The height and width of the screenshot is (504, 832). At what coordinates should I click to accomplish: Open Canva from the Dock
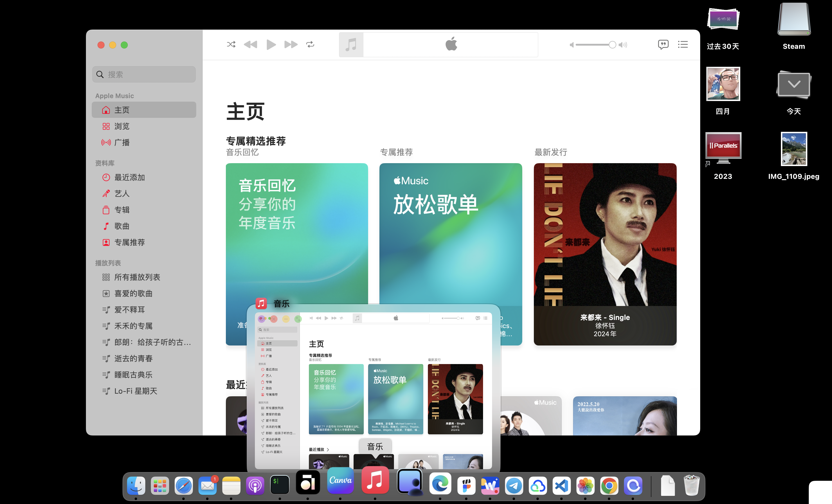340,480
